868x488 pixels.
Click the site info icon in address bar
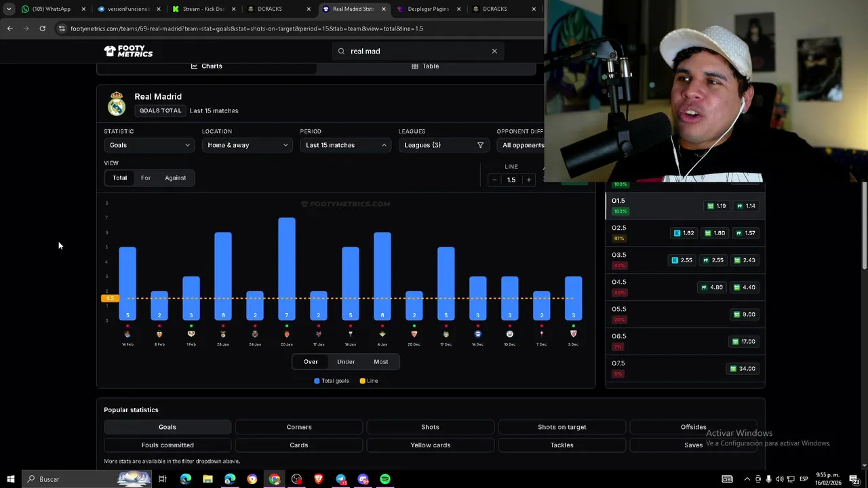[62, 28]
